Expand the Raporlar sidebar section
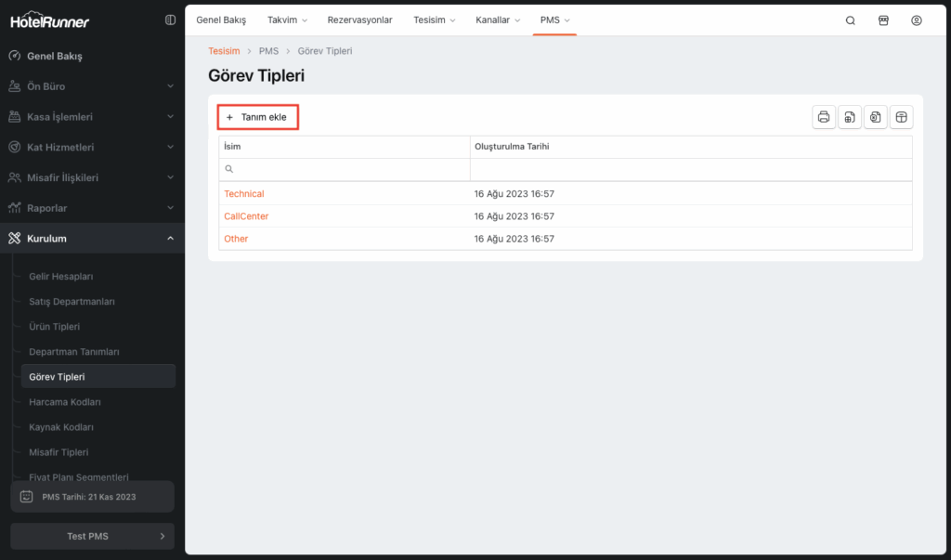This screenshot has width=951, height=560. (x=91, y=208)
